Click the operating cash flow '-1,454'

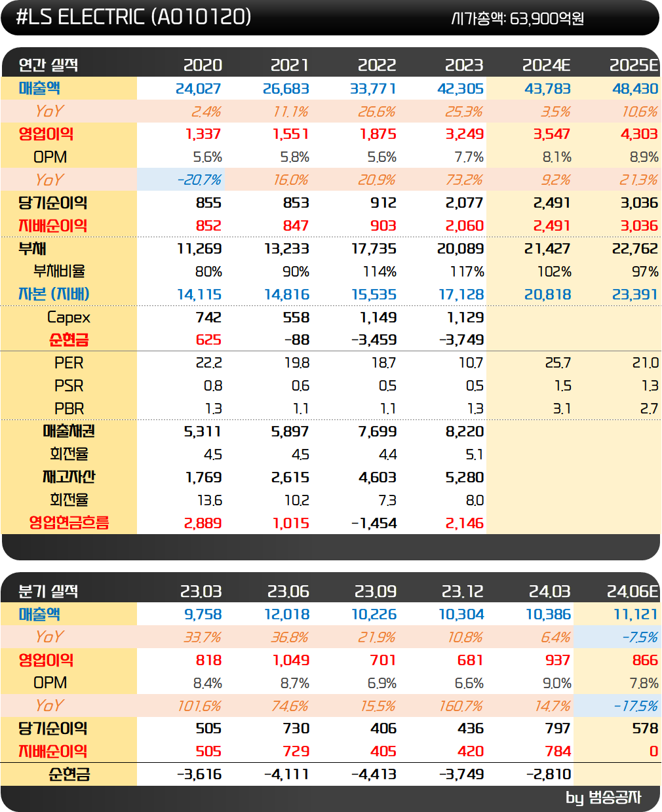point(374,523)
